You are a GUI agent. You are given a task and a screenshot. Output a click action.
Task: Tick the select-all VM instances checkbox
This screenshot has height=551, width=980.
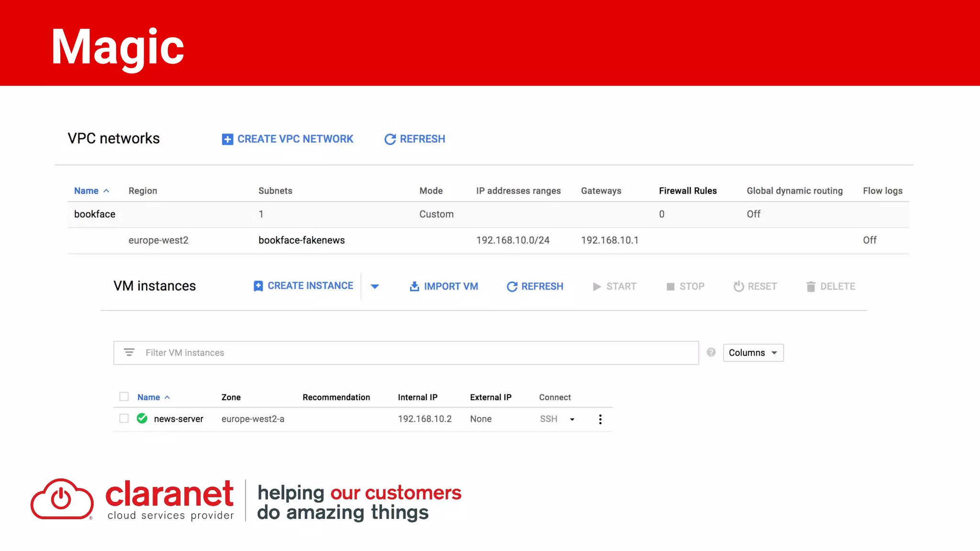point(124,397)
